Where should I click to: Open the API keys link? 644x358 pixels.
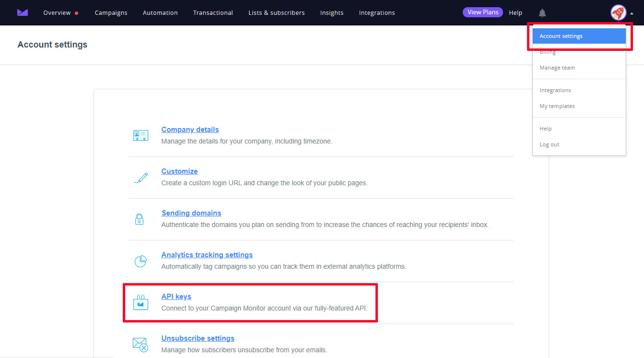coord(176,297)
